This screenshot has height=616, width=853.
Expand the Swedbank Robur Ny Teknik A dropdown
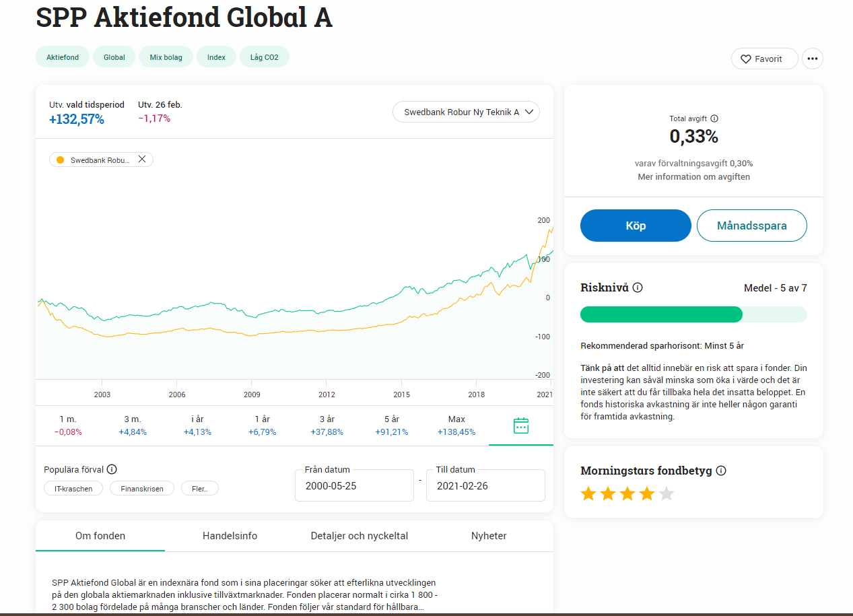(466, 112)
